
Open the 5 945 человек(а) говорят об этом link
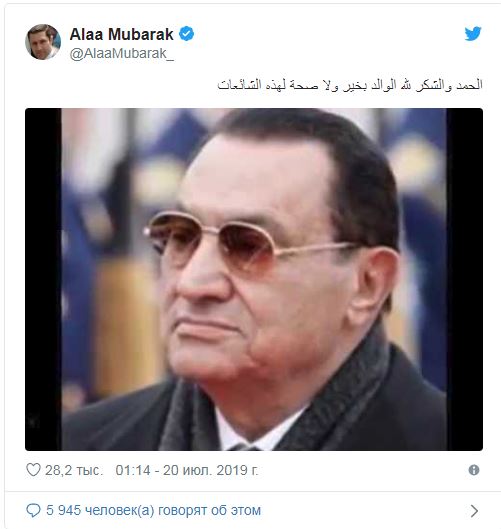coord(154,510)
